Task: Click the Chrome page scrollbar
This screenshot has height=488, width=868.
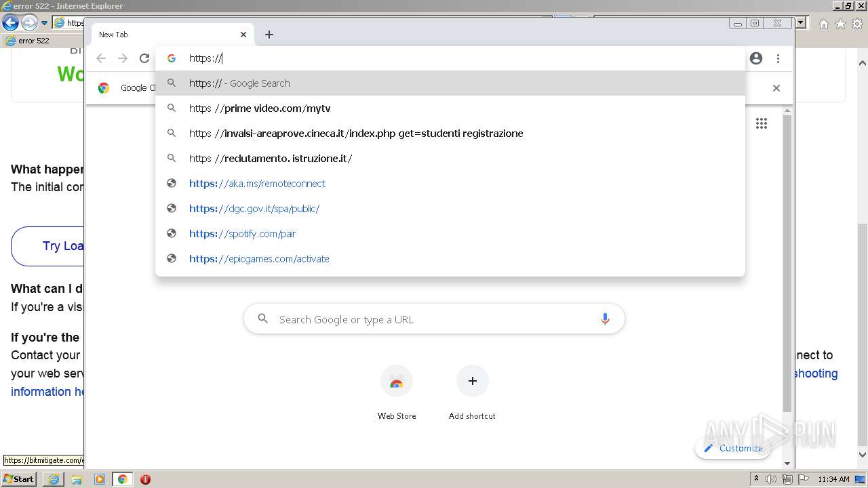Action: click(787, 264)
